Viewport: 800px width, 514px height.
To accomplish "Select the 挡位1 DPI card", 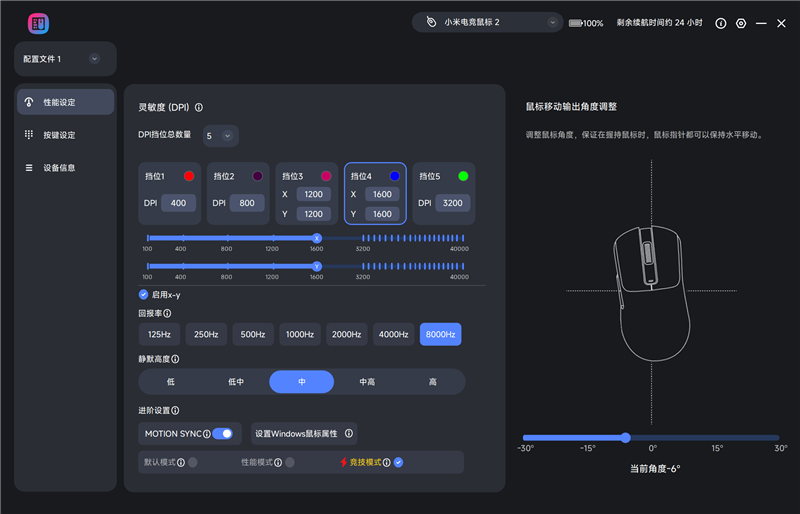I will [169, 193].
